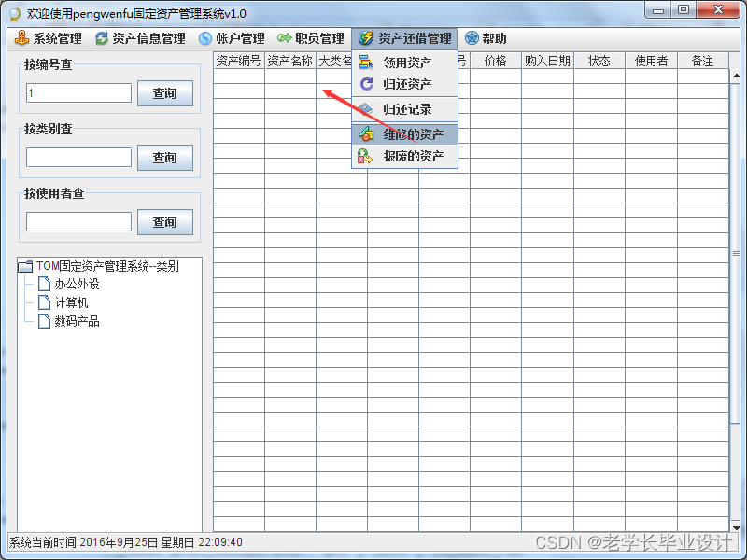Click the 系统管理 gear icon

[x=21, y=38]
